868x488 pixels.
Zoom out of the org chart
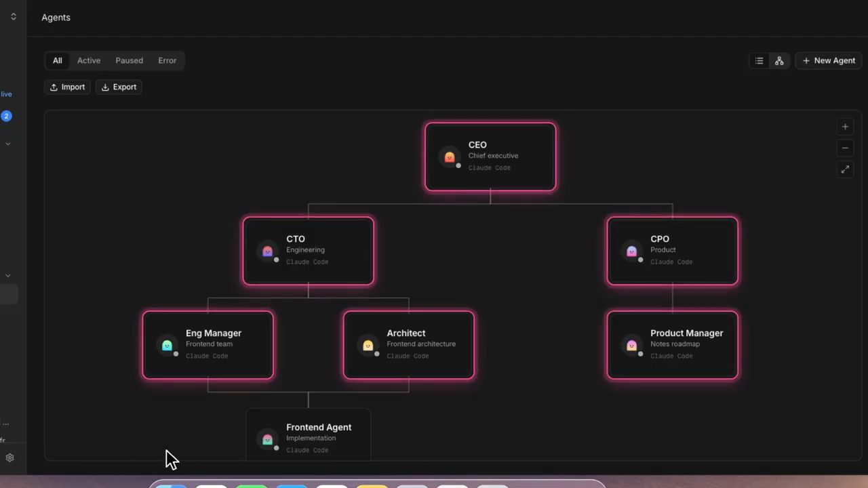click(845, 148)
